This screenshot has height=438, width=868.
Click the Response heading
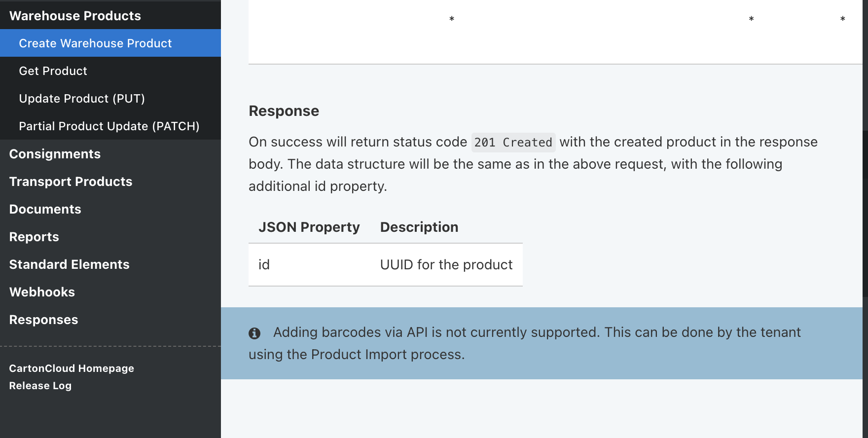284,111
